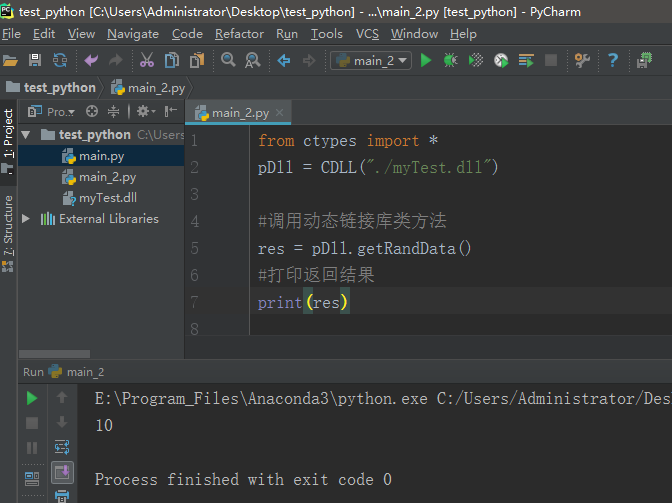The width and height of the screenshot is (672, 503).
Task: Open the Refactor menu
Action: pyautogui.click(x=239, y=34)
